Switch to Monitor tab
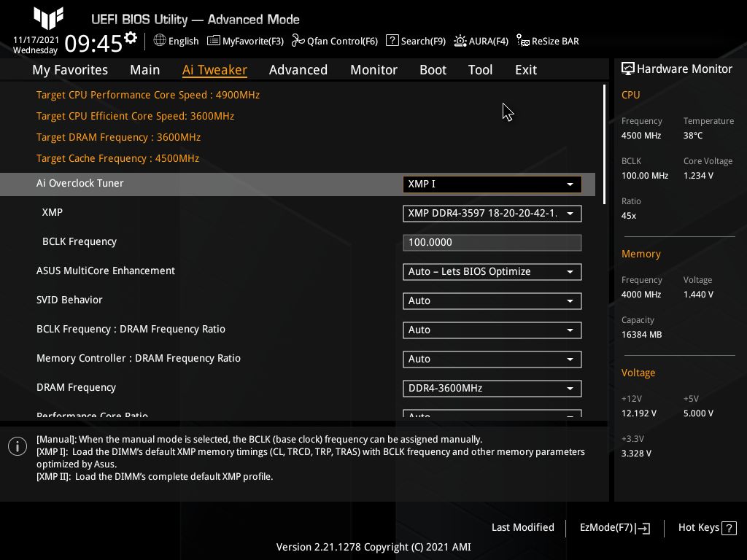This screenshot has height=560, width=747. tap(373, 70)
